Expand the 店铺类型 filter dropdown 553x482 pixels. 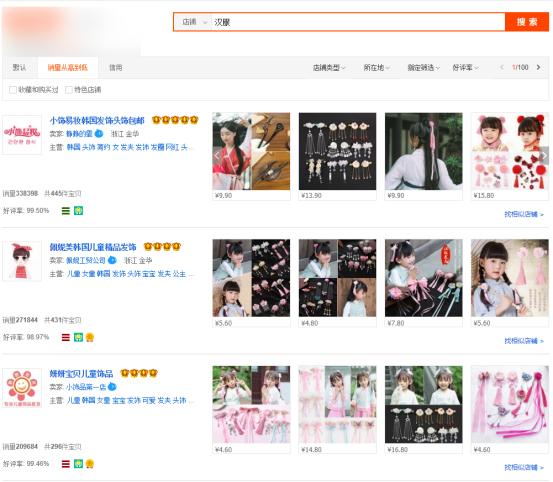click(x=329, y=67)
